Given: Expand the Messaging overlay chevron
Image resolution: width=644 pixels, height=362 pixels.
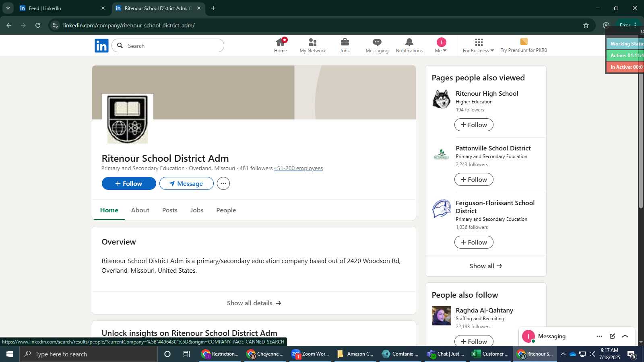Looking at the screenshot, I should (625, 336).
